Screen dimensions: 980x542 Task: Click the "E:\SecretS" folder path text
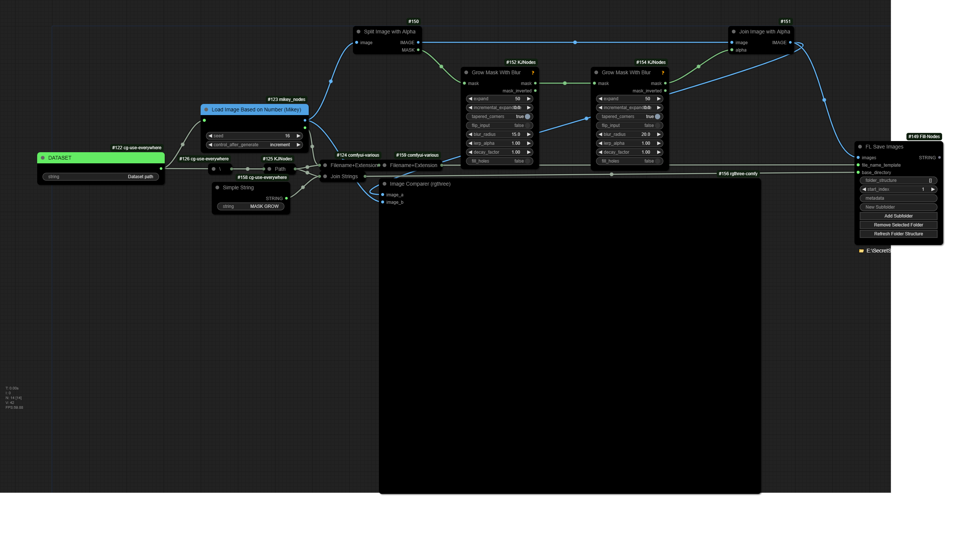tap(879, 251)
